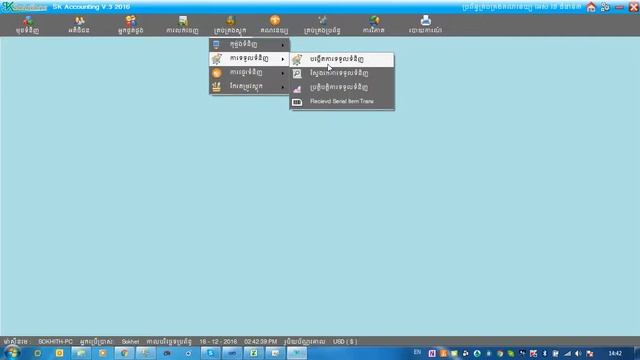
Task: Open the wrench tools system toolbar module
Action: pyautogui.click(x=322, y=25)
